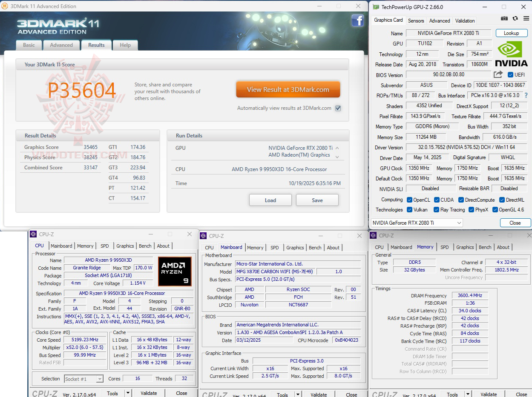Click Validate button in CPU-Z Memory window
Image resolution: width=532 pixels, height=397 pixels.
point(489,394)
